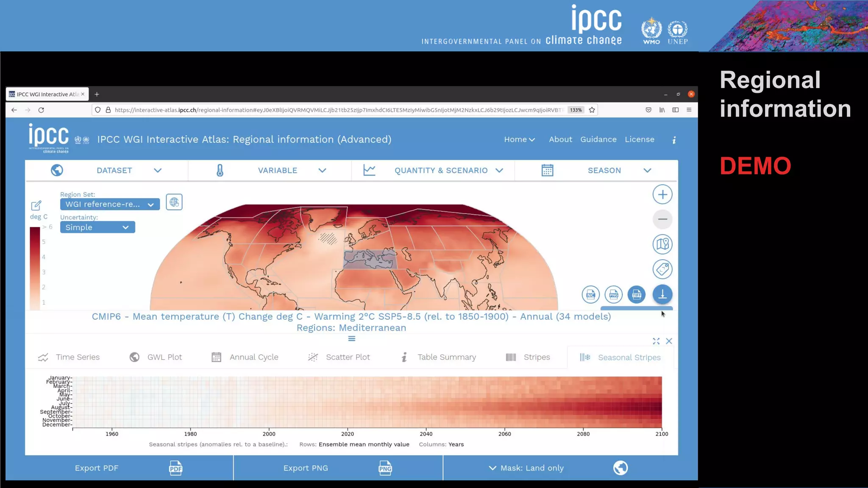
Task: Open a new browser tab
Action: click(97, 94)
